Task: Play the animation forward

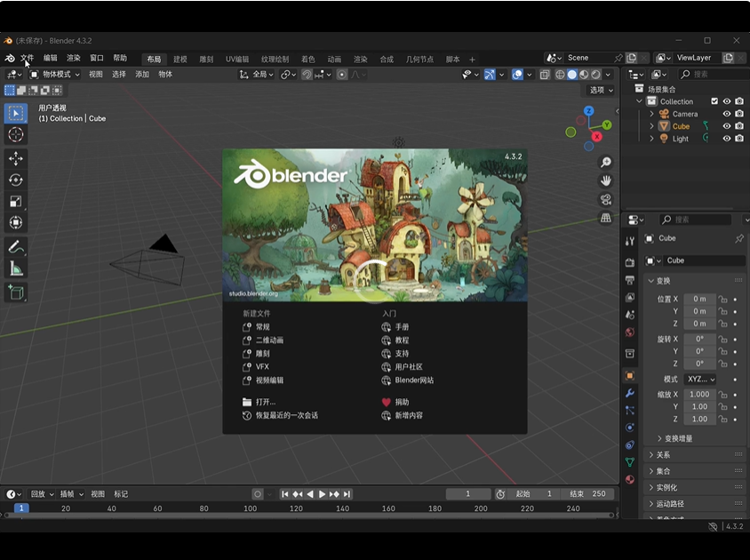Action: (323, 494)
